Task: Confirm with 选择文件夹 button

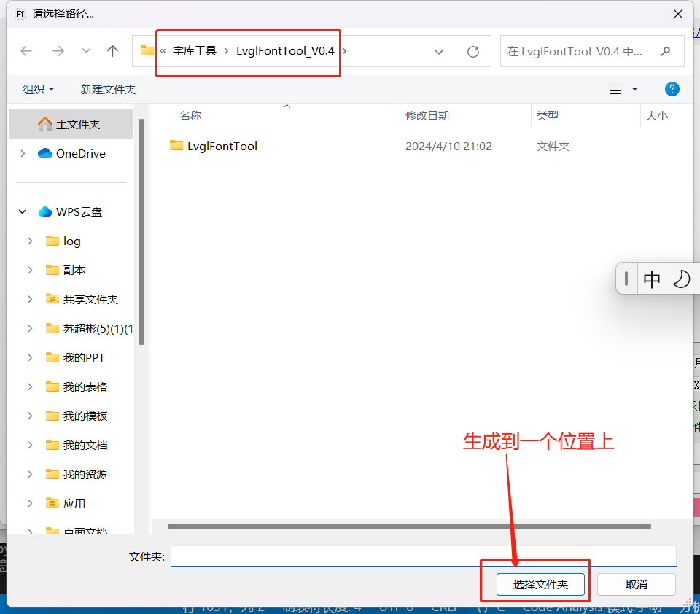Action: click(540, 585)
